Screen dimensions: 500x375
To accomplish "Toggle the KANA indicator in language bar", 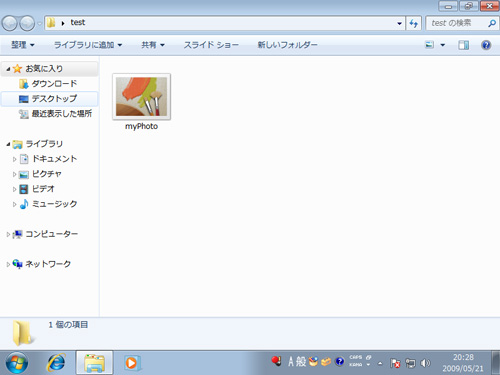I will pos(355,365).
